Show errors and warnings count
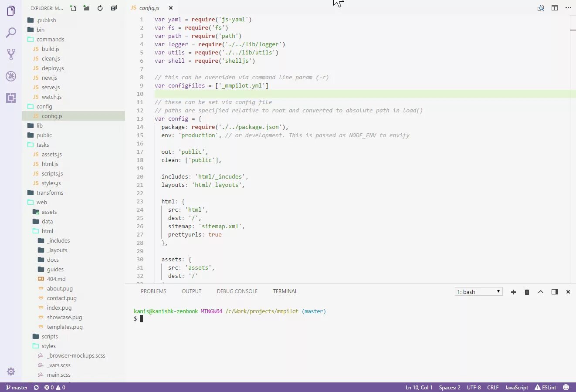The image size is (576, 392). [54, 387]
